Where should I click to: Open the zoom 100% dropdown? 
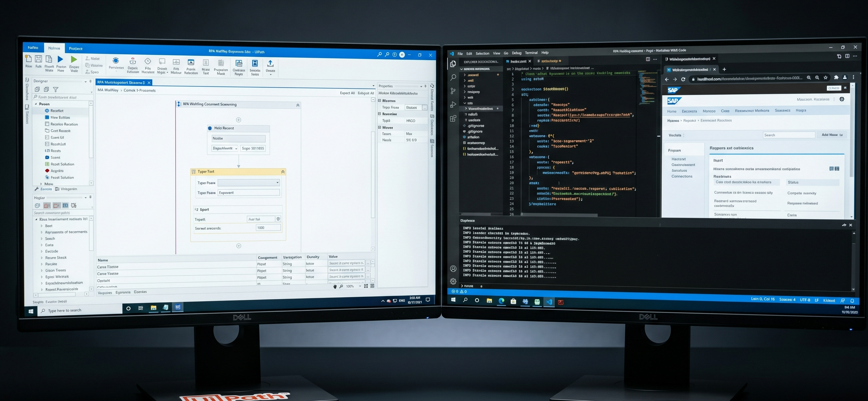pos(360,286)
